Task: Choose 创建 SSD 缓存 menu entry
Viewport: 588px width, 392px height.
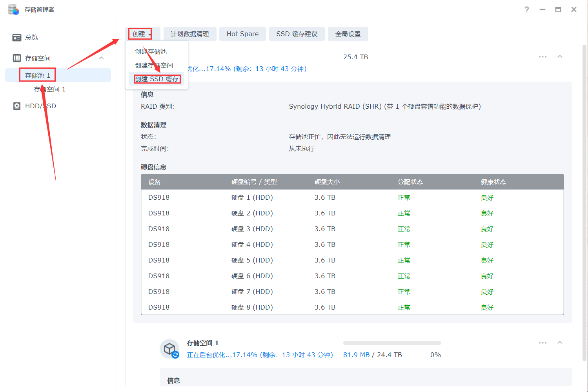Action: tap(157, 79)
